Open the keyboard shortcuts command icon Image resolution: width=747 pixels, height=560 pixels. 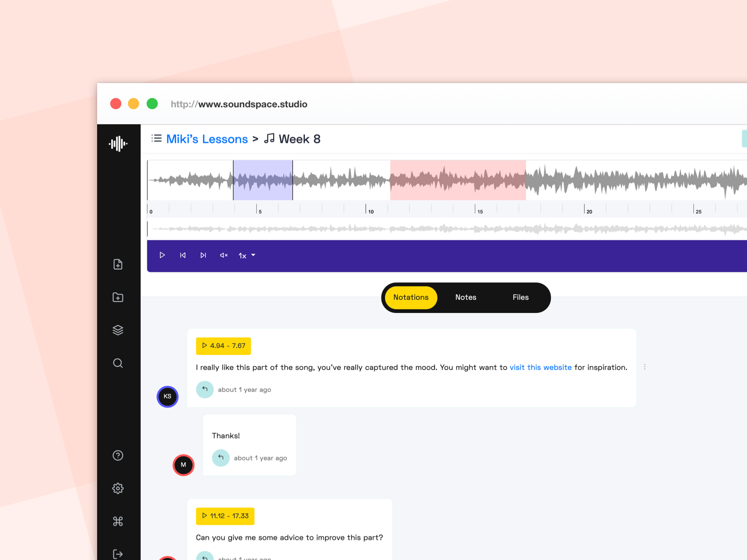118,521
